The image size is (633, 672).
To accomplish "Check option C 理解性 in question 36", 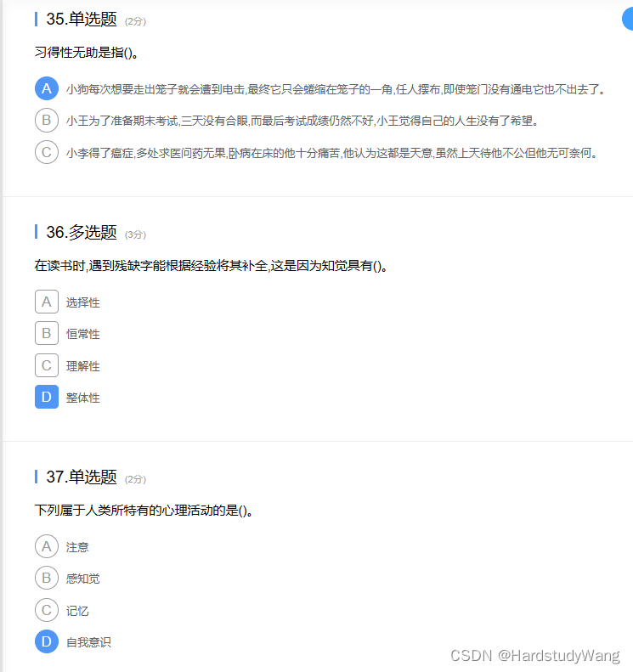I will pyautogui.click(x=46, y=365).
